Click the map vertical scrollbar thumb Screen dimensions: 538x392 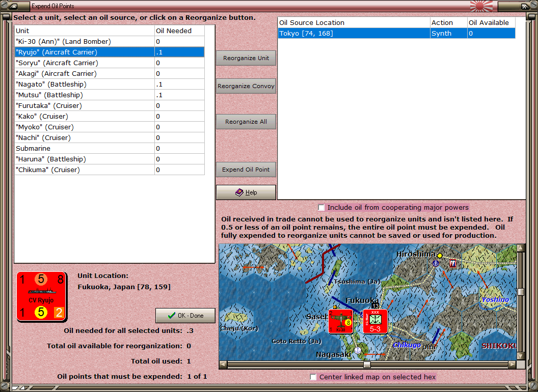pyautogui.click(x=521, y=292)
